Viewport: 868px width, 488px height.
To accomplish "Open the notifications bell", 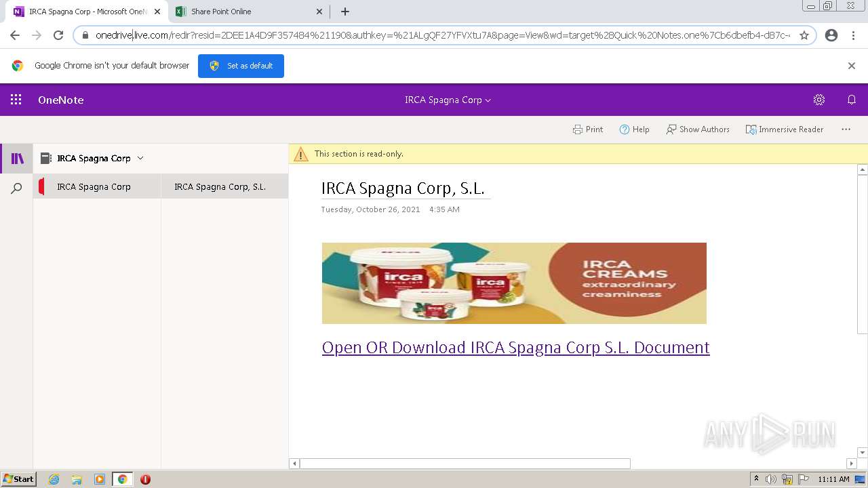I will pos(852,100).
